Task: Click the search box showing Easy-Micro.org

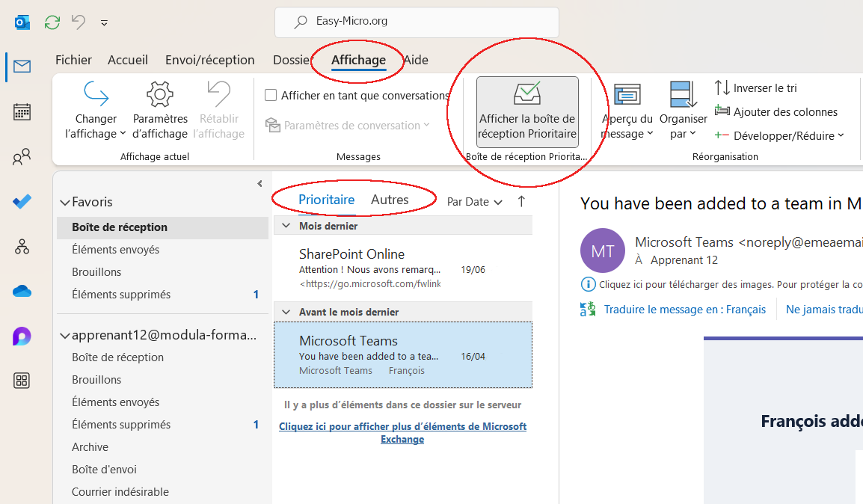Action: click(x=417, y=22)
